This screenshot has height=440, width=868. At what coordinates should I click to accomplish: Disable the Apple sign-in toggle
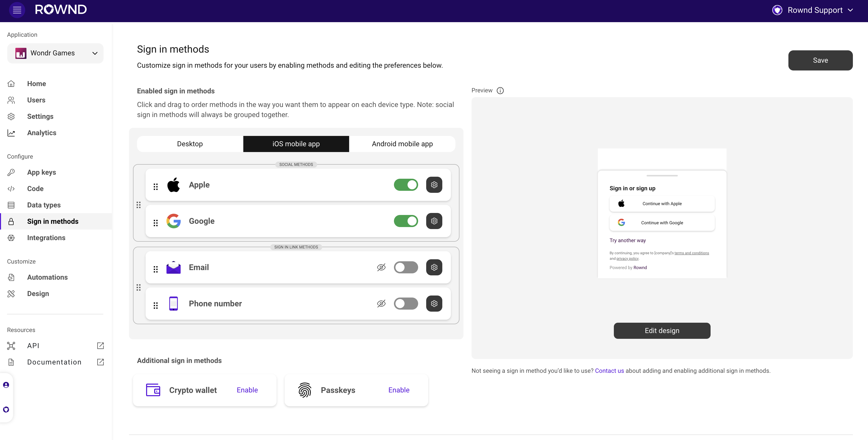(406, 185)
